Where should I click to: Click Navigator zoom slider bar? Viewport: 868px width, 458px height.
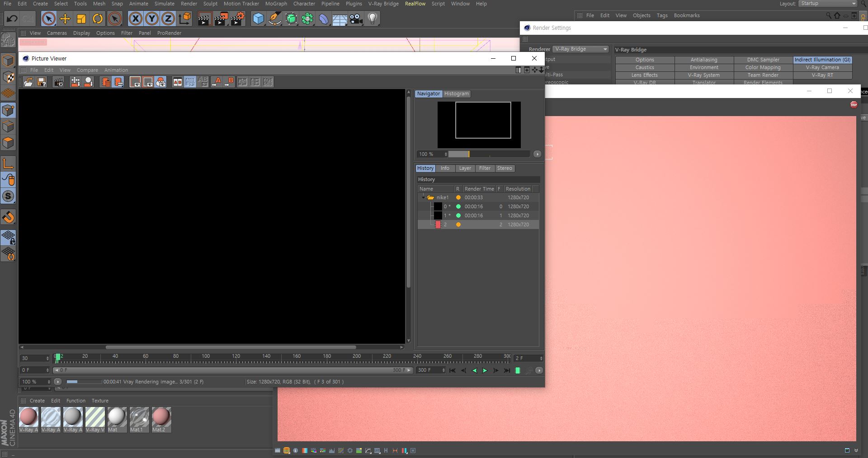pos(489,154)
